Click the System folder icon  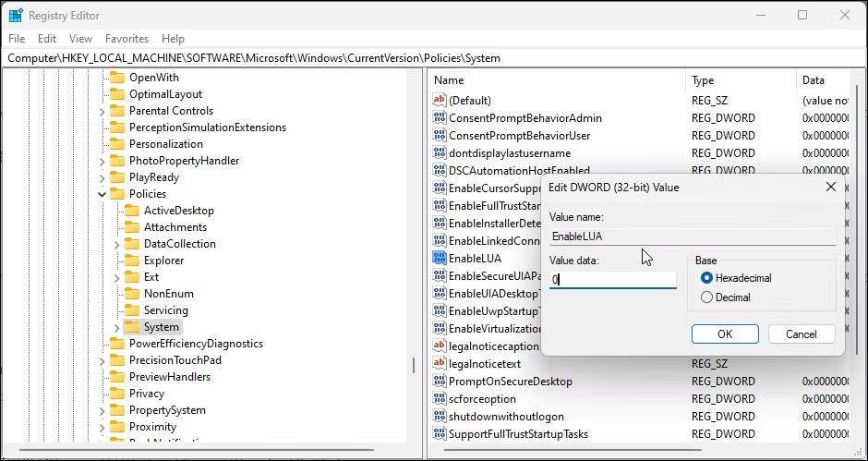pos(132,327)
